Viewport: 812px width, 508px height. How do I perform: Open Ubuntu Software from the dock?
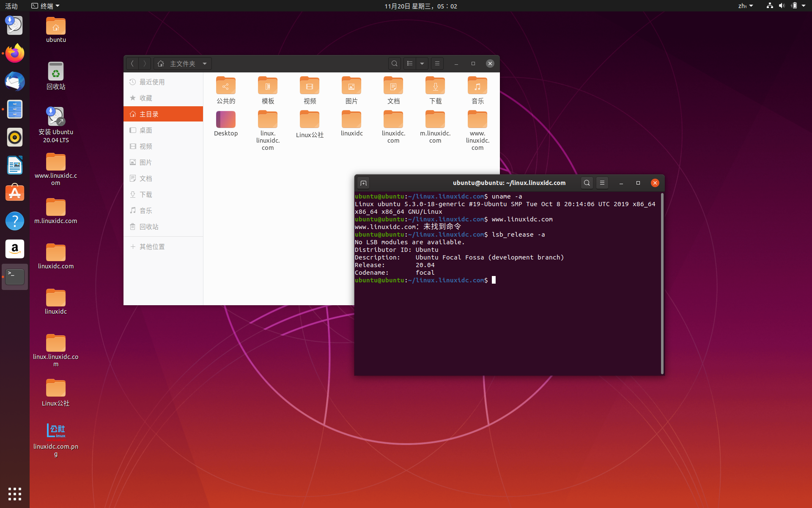point(14,193)
